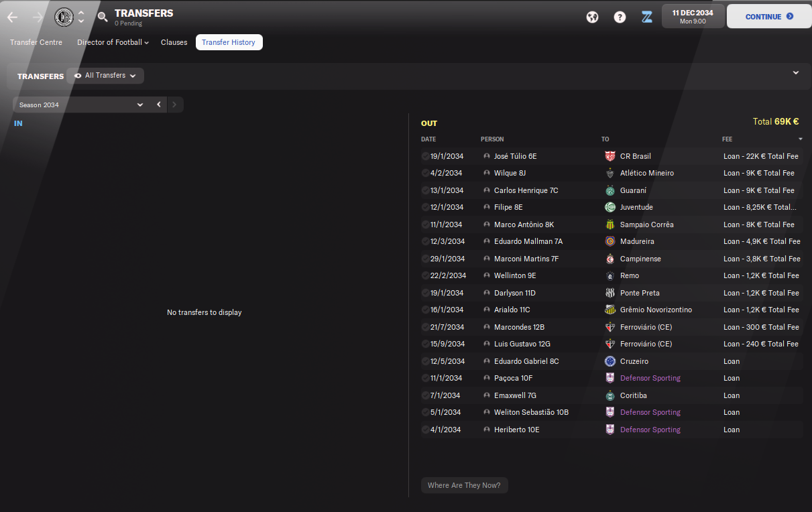Click the Continue button
The height and width of the screenshot is (512, 812).
point(769,16)
